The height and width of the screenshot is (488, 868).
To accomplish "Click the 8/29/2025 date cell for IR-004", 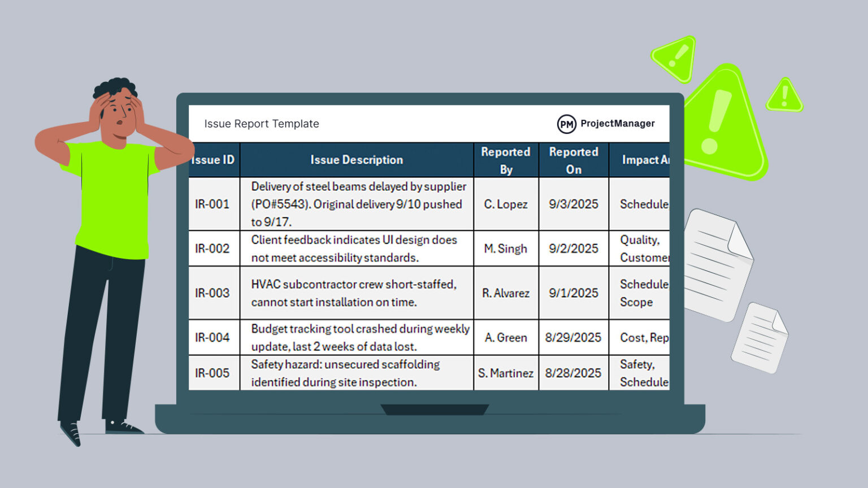I will click(x=574, y=337).
